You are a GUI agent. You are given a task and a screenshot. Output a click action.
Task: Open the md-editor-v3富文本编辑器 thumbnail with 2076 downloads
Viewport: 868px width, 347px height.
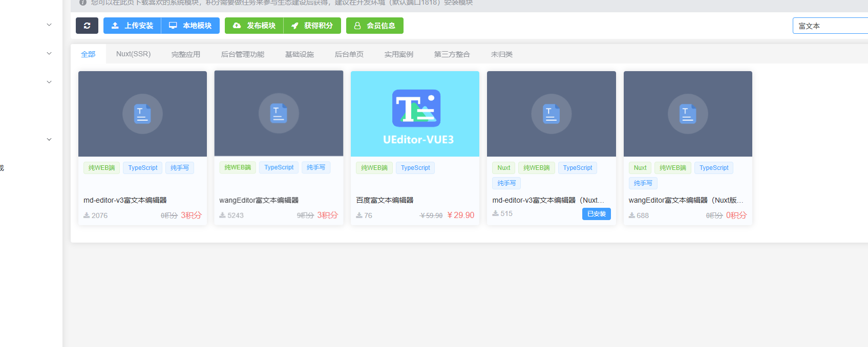[142, 114]
